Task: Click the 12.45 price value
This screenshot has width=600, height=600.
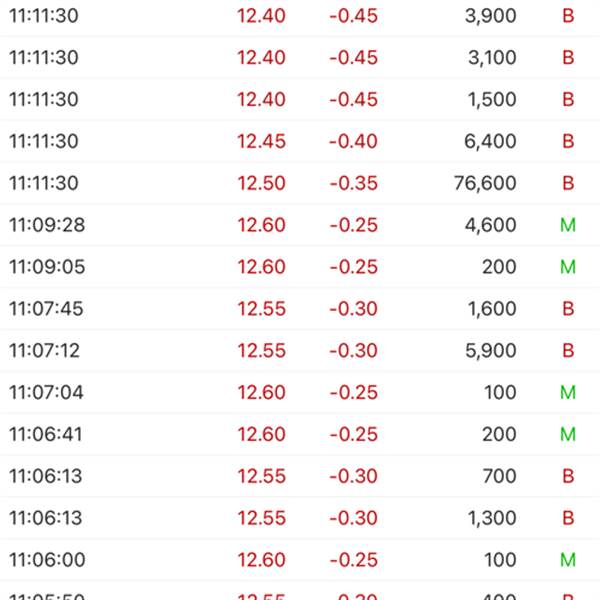Action: (261, 141)
